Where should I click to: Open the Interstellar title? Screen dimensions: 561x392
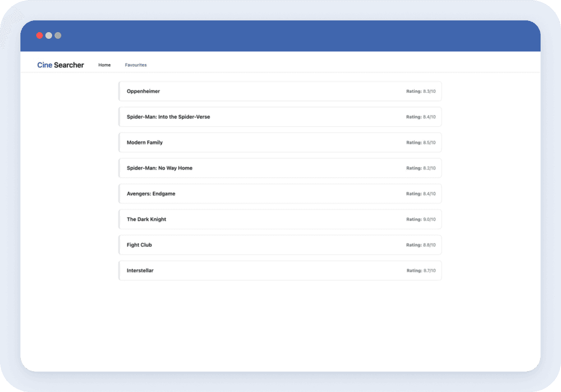pyautogui.click(x=140, y=271)
